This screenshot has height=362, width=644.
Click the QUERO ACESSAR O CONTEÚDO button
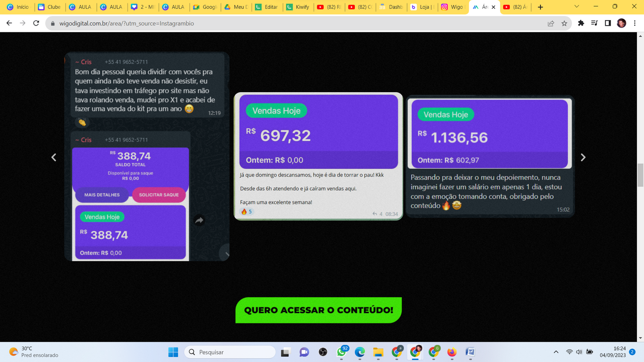(319, 310)
